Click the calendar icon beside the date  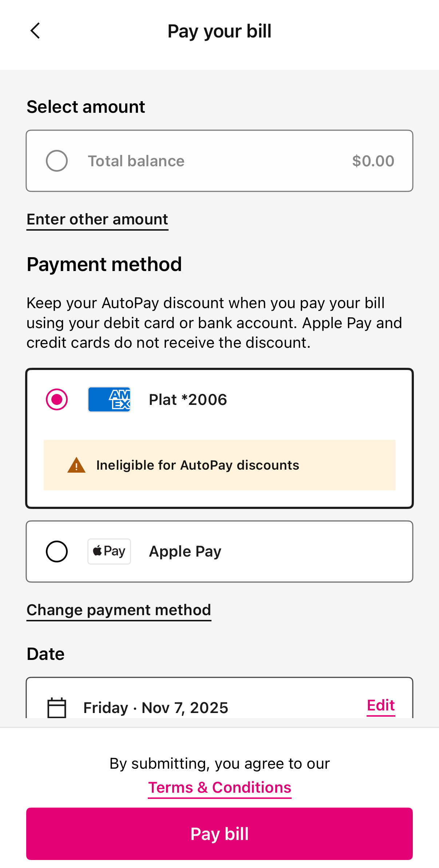(57, 708)
